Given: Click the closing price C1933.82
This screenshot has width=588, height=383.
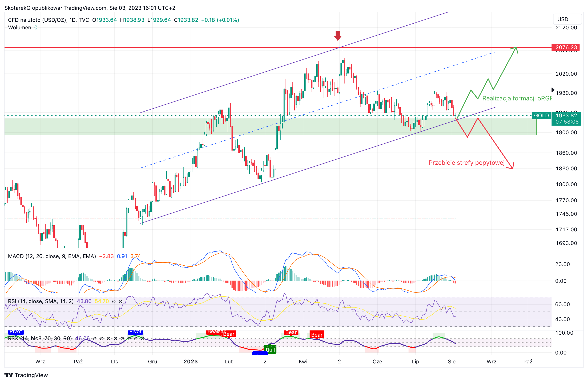Looking at the screenshot, I should pyautogui.click(x=186, y=20).
